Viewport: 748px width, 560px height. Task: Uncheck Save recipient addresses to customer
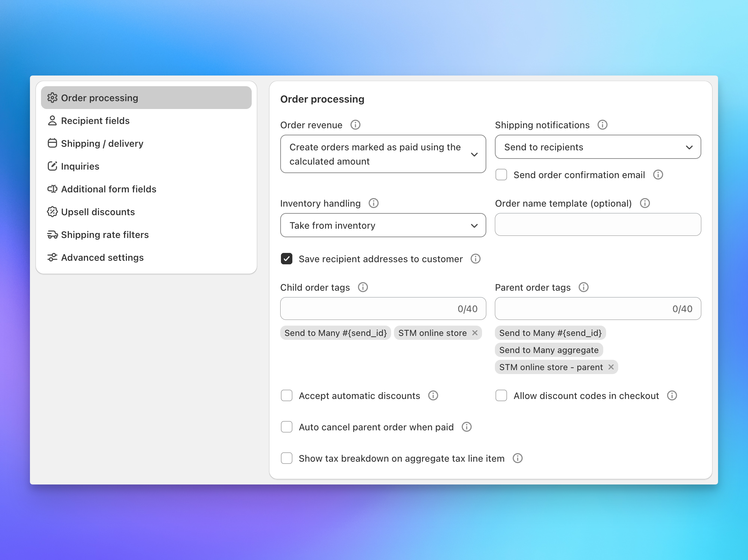pos(286,259)
